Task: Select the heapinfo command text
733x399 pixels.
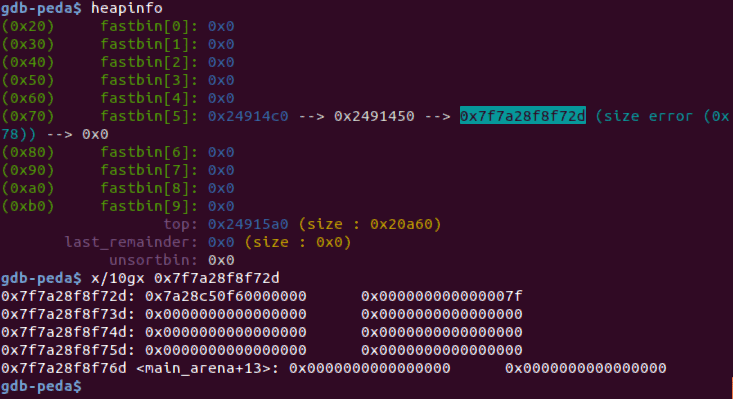Action: [x=127, y=8]
